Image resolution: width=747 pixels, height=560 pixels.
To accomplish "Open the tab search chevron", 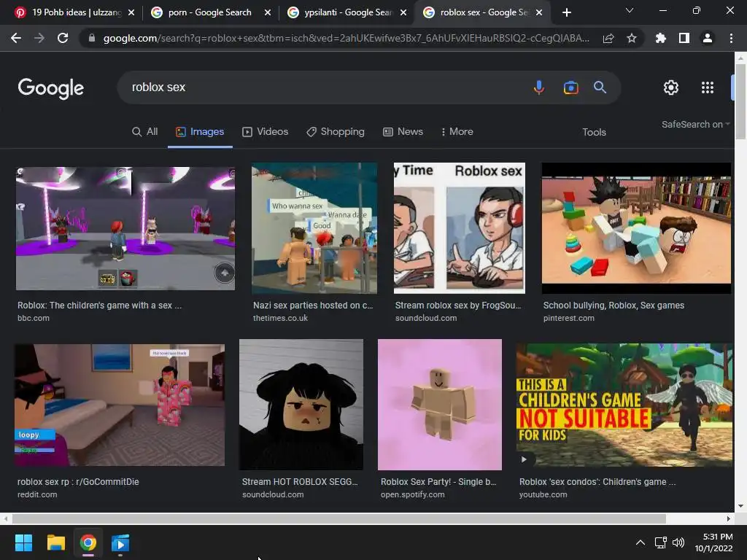I will click(x=630, y=10).
